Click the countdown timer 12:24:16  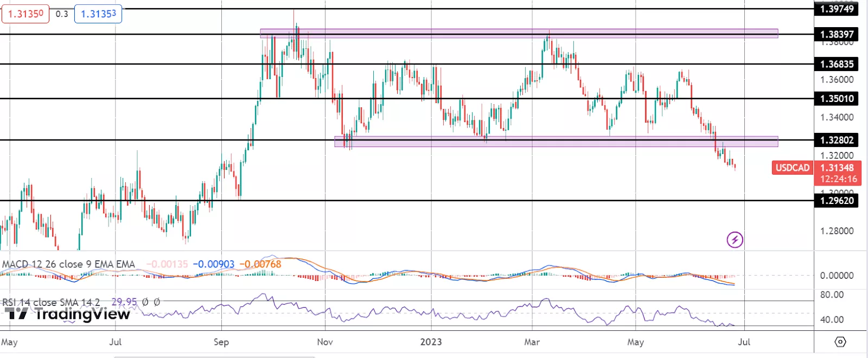pos(839,179)
